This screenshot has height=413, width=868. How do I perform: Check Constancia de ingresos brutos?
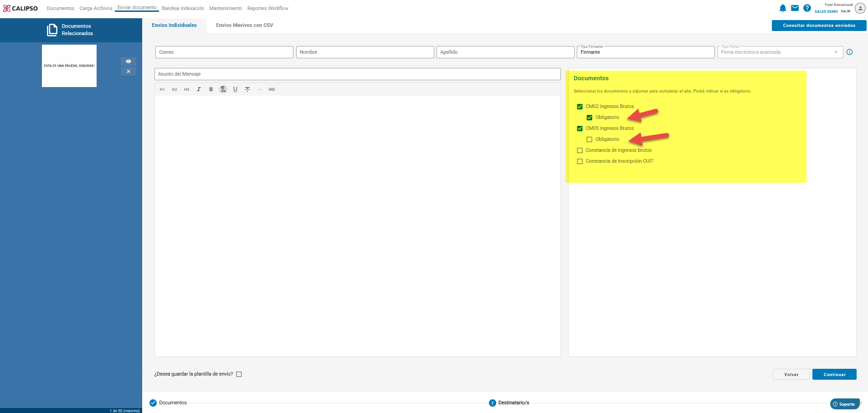(580, 150)
